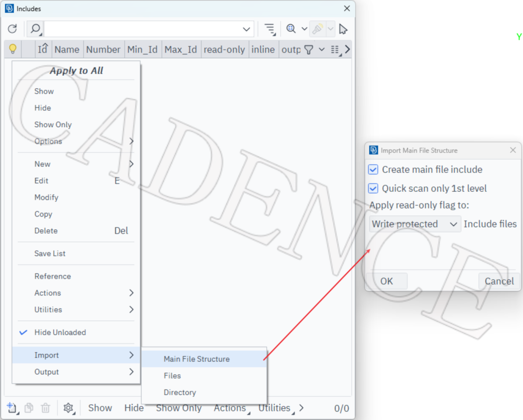Viewport: 523px width, 420px height.
Task: Choose Save List menu entry
Action: click(x=76, y=253)
